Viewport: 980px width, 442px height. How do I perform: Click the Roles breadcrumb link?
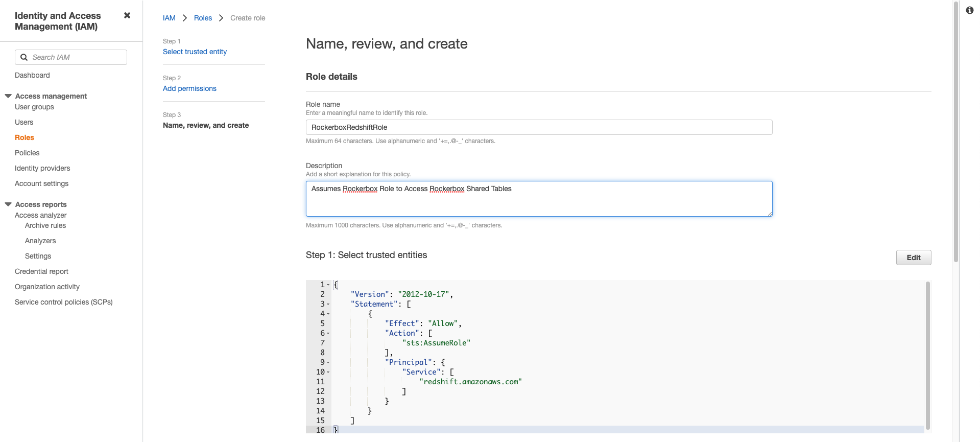click(203, 18)
